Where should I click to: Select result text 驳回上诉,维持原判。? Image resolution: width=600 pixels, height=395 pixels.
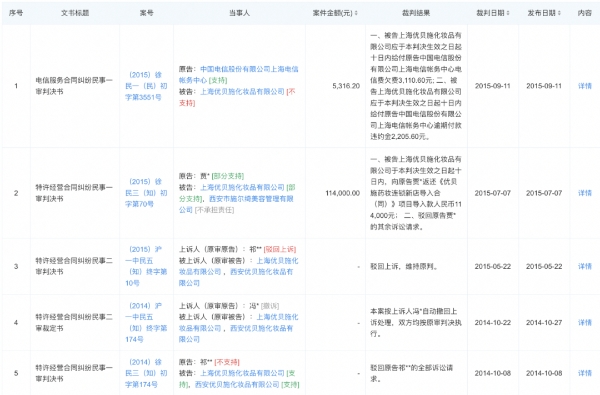[x=404, y=266]
